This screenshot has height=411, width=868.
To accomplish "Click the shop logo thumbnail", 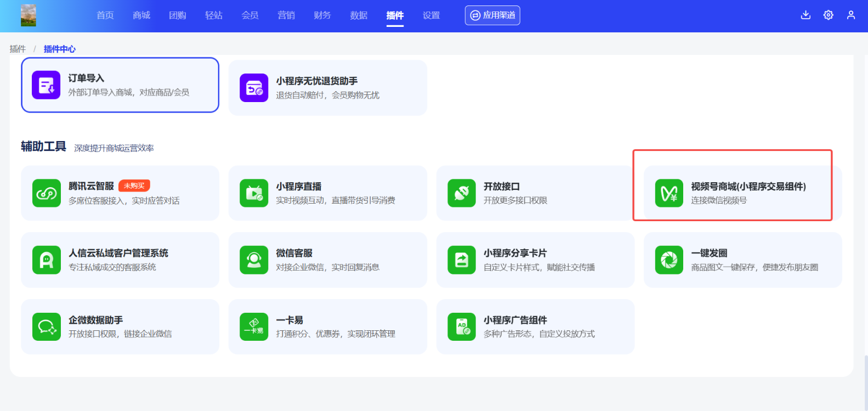I will pyautogui.click(x=29, y=15).
